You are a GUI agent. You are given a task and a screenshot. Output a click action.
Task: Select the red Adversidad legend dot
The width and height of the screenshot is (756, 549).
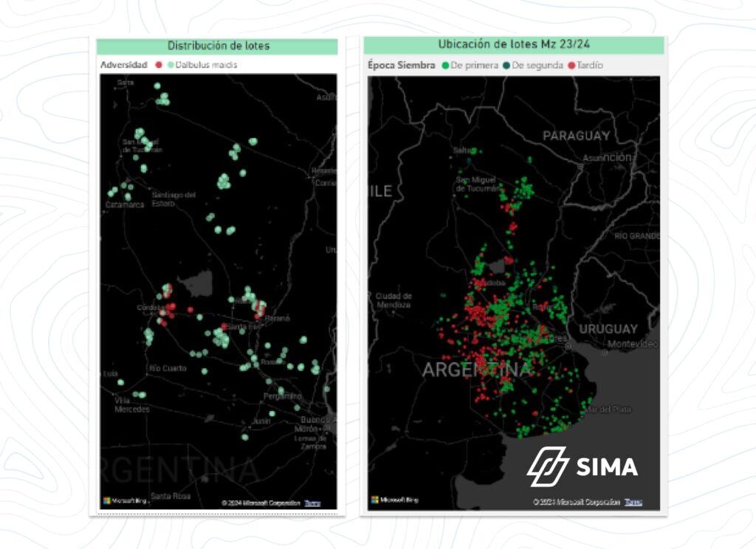159,65
